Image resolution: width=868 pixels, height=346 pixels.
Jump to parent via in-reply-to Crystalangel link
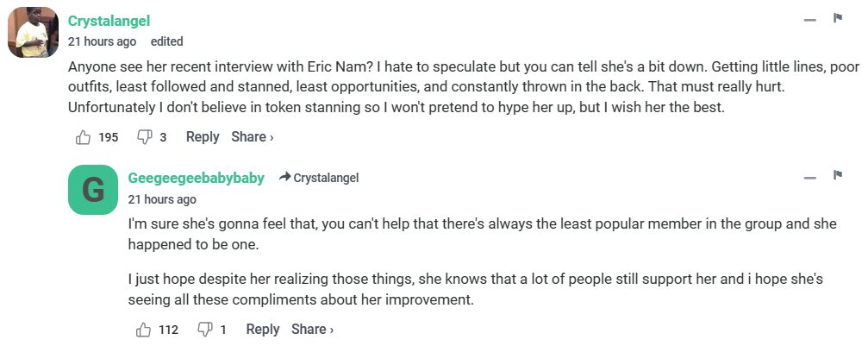[x=318, y=178]
